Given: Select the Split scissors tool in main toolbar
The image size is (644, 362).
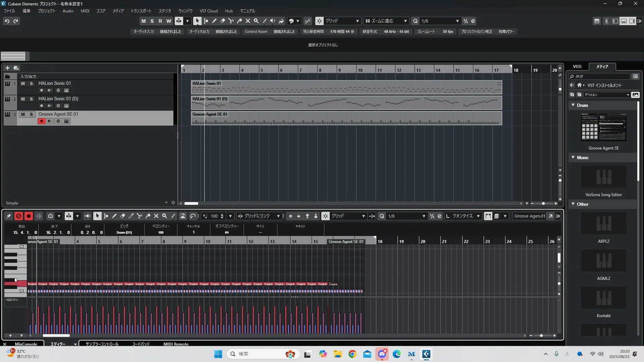Looking at the screenshot, I should tap(231, 21).
